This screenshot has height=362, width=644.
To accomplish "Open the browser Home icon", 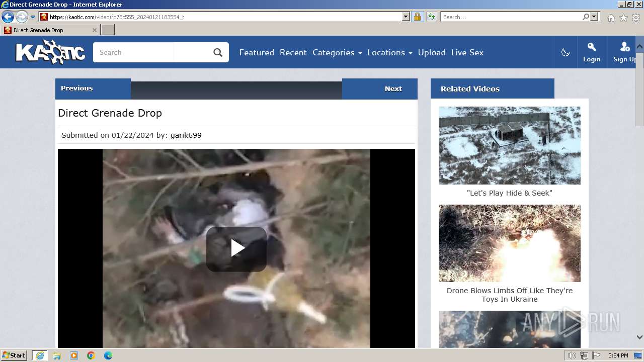I will click(611, 18).
